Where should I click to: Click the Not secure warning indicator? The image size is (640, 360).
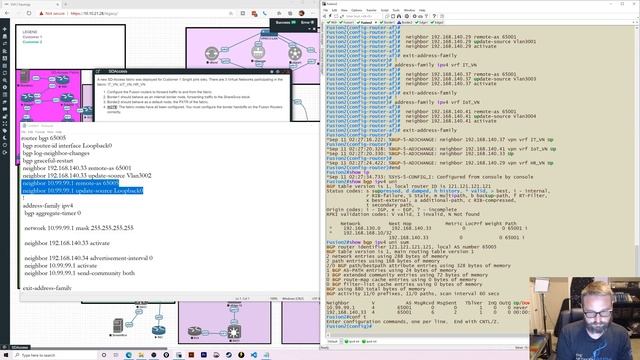[x=52, y=13]
